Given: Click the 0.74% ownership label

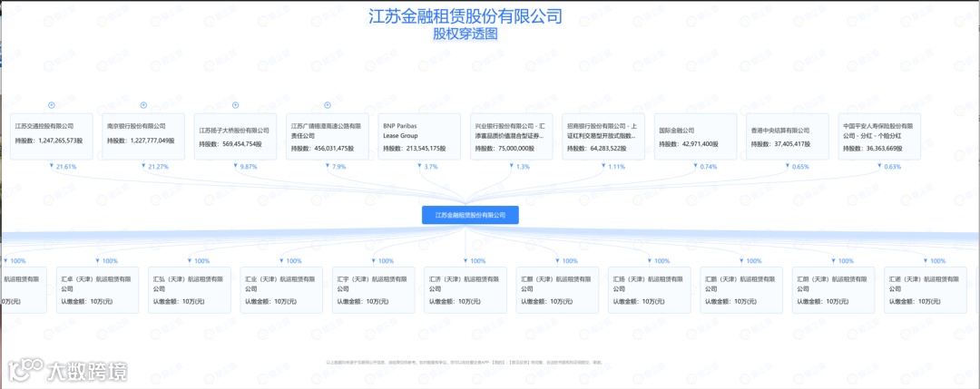Looking at the screenshot, I should [x=708, y=167].
